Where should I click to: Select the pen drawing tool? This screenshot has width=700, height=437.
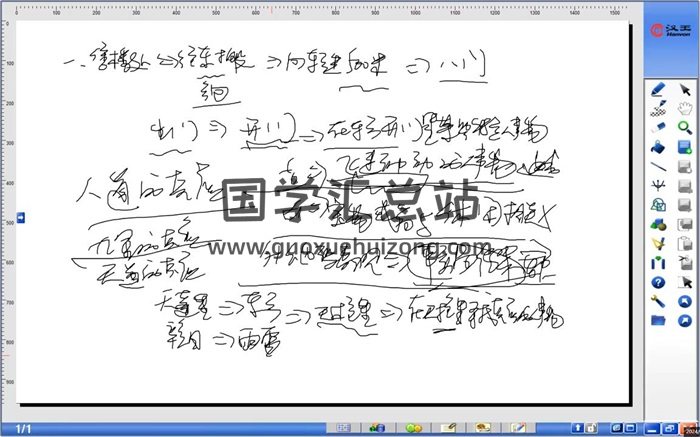point(658,89)
